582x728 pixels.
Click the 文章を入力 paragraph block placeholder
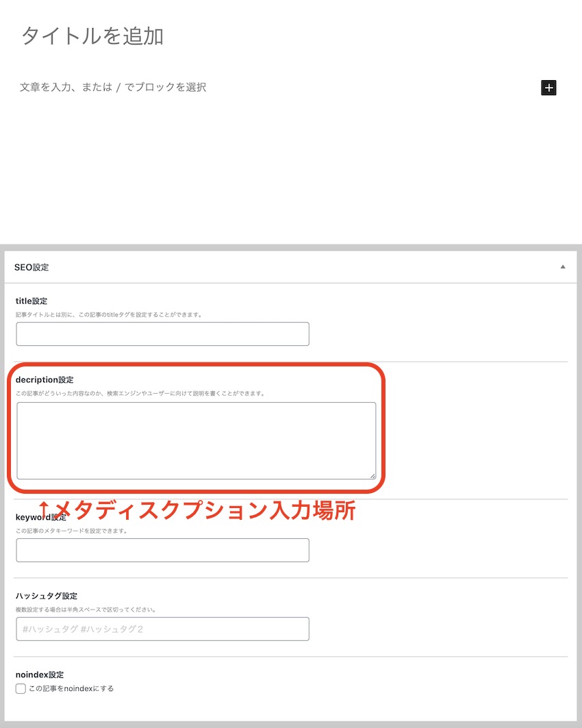[113, 87]
